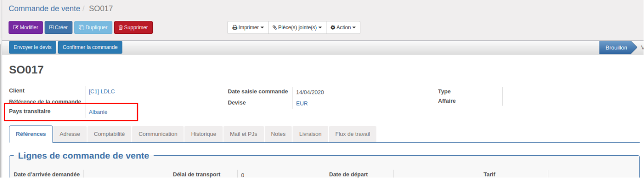Screen dimensions: 644x178
Task: Click the Date saisie commande label
Action: [x=258, y=92]
